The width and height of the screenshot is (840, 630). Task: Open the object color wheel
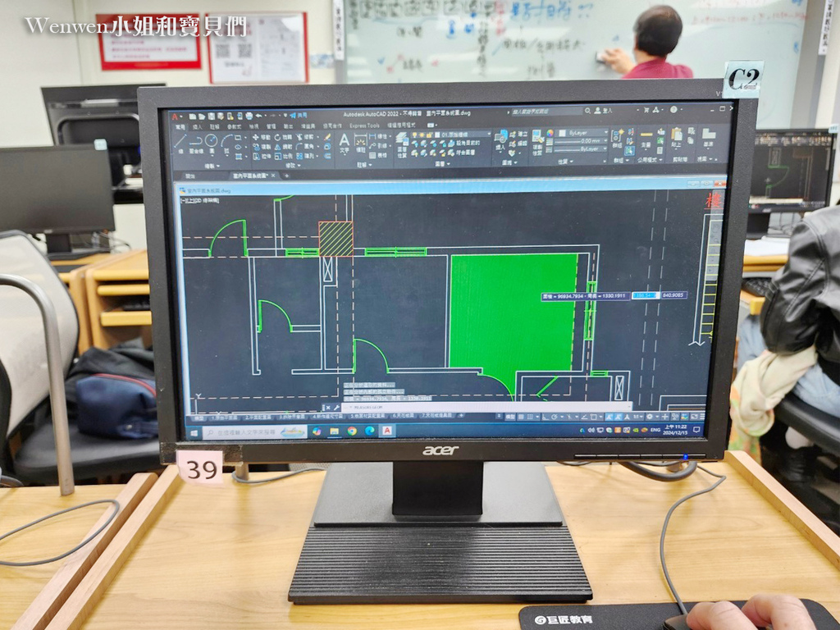pos(550,133)
